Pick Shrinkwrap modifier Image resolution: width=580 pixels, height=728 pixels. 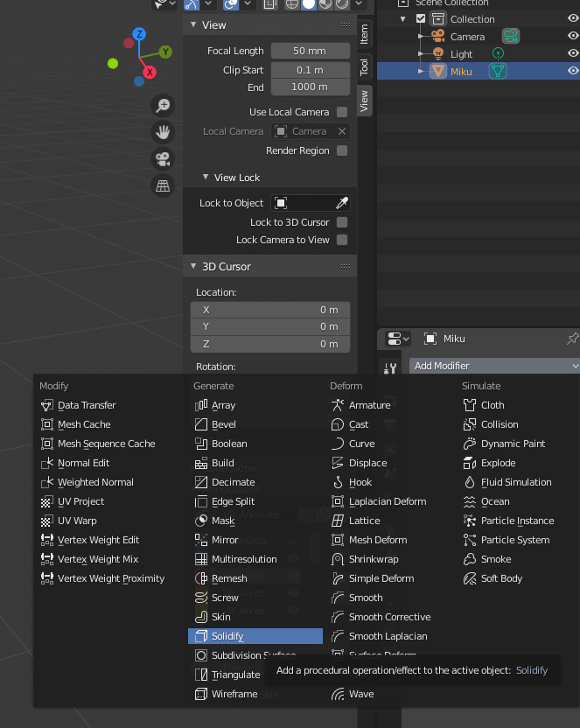click(392, 559)
